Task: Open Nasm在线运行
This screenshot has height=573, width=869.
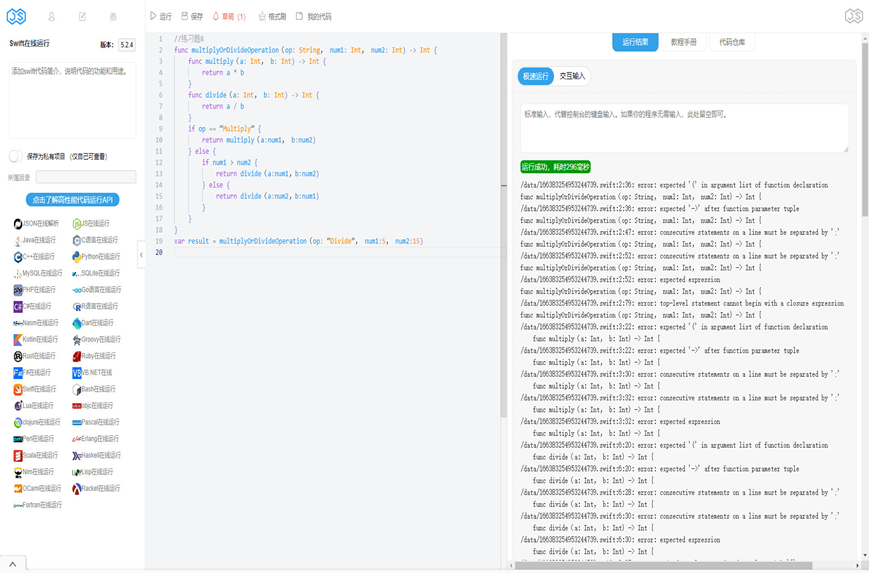Action: [x=36, y=323]
